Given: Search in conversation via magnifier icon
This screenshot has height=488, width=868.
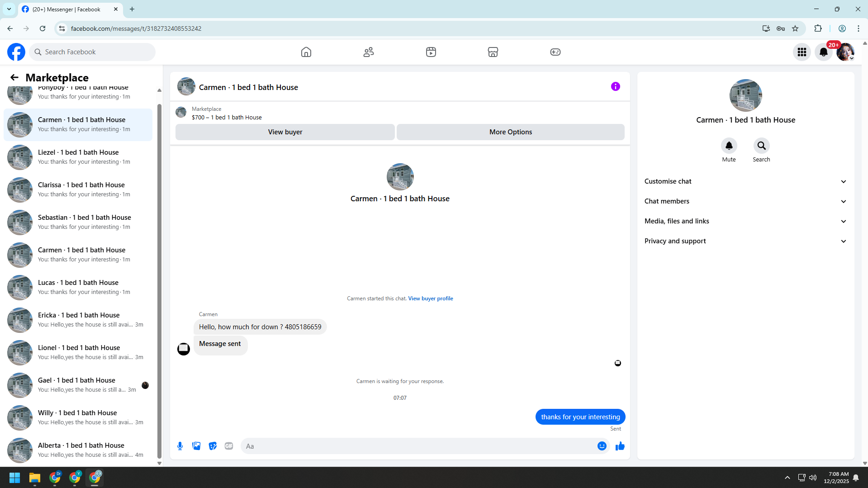Looking at the screenshot, I should click(761, 146).
